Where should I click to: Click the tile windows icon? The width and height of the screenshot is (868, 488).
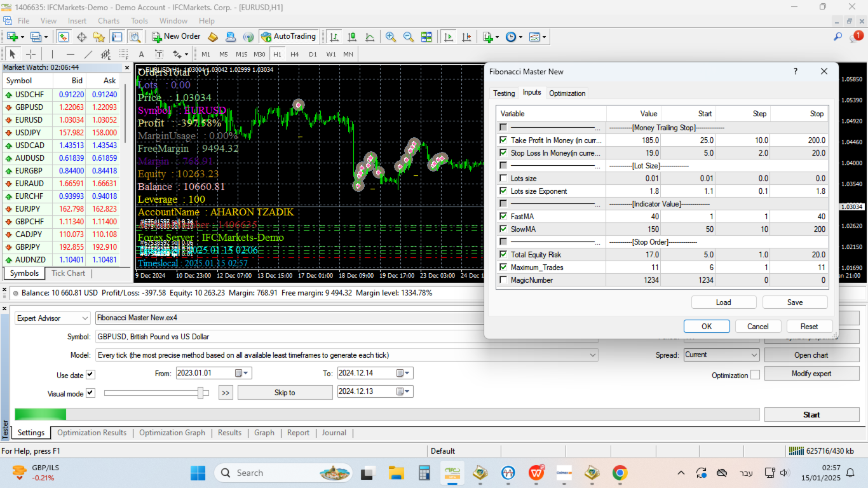(x=426, y=37)
